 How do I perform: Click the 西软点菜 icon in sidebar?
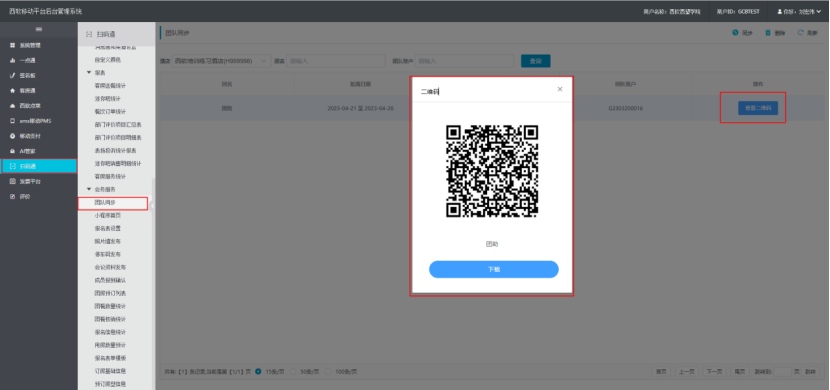coord(12,106)
